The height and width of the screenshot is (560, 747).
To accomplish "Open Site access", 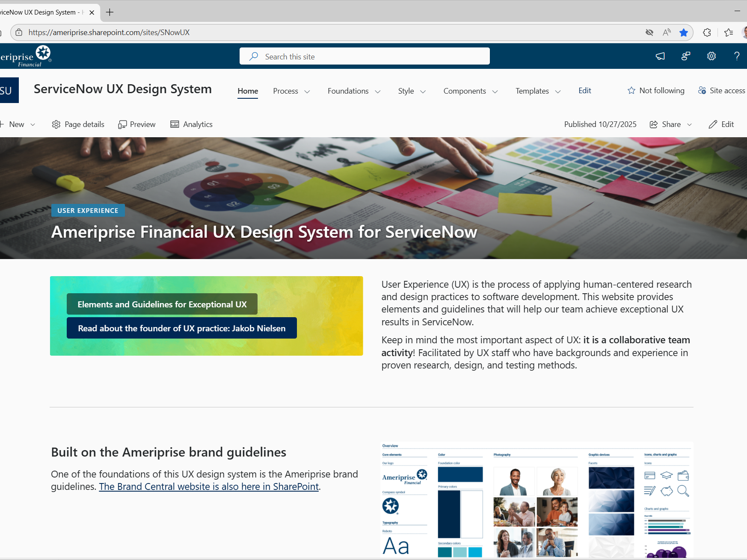I will pyautogui.click(x=722, y=91).
